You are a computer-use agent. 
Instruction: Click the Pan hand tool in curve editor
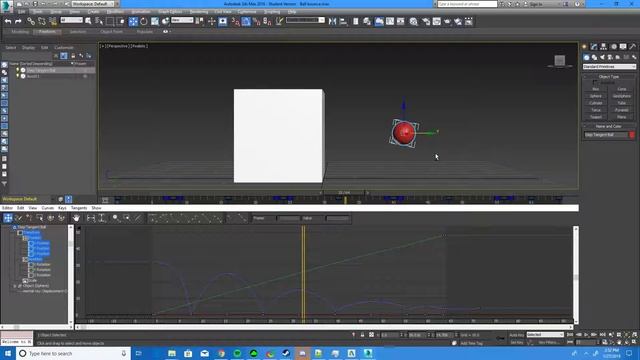(76, 218)
